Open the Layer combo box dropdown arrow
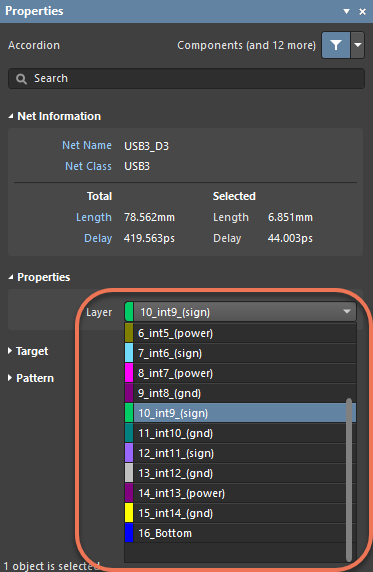 [347, 312]
